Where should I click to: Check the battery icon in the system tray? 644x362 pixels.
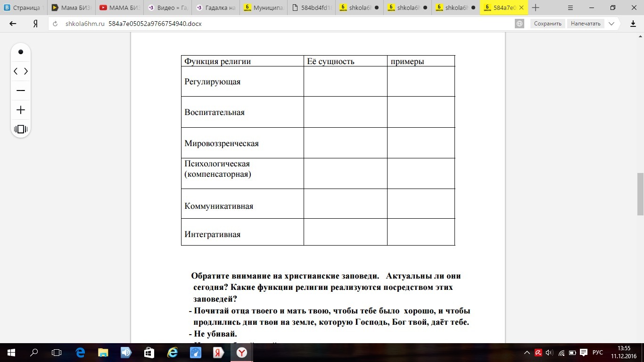click(x=573, y=353)
